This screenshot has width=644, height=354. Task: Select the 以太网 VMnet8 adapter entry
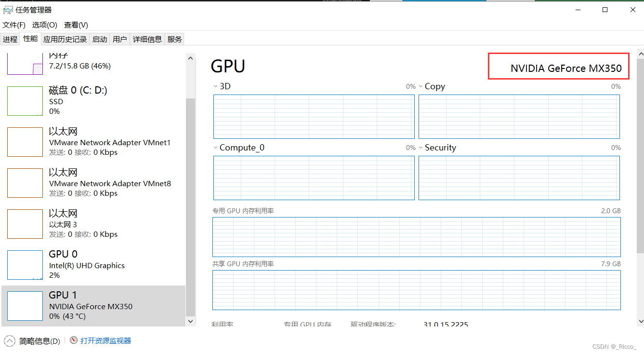93,183
